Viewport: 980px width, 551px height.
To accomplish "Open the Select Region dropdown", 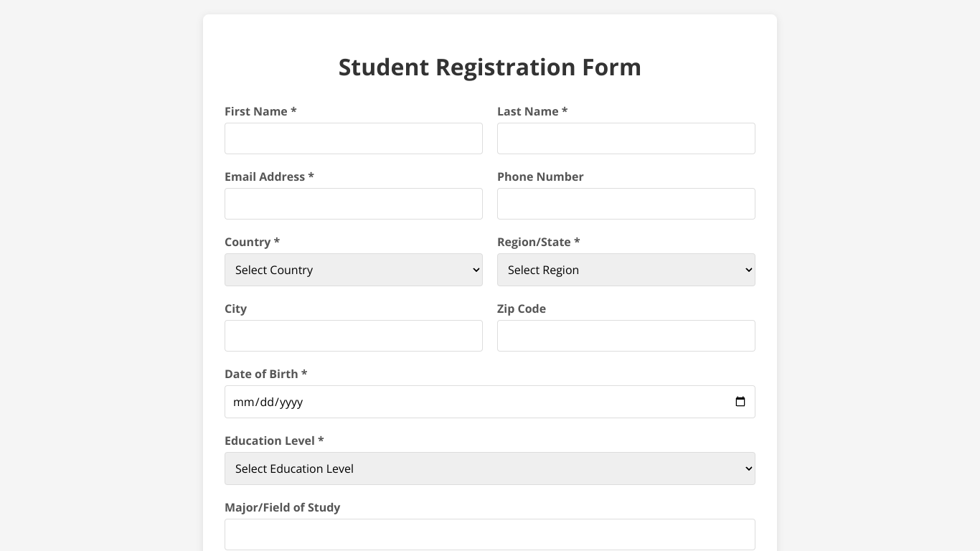I will (626, 270).
